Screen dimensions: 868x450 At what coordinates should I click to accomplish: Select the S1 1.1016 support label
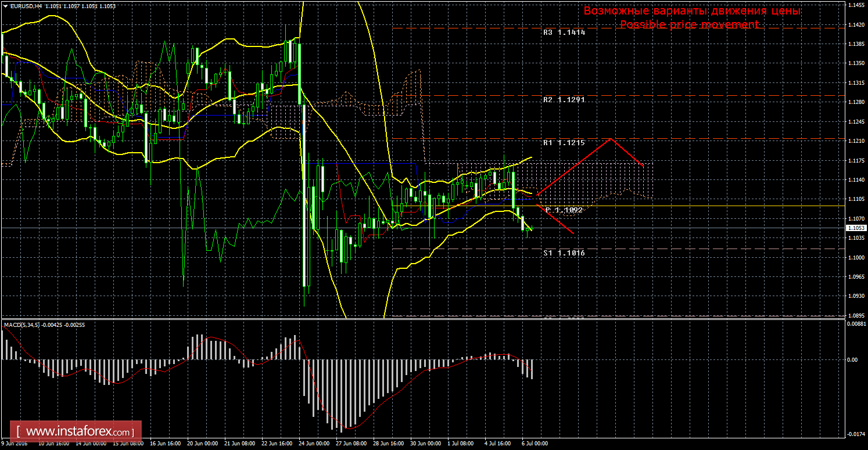pyautogui.click(x=564, y=253)
